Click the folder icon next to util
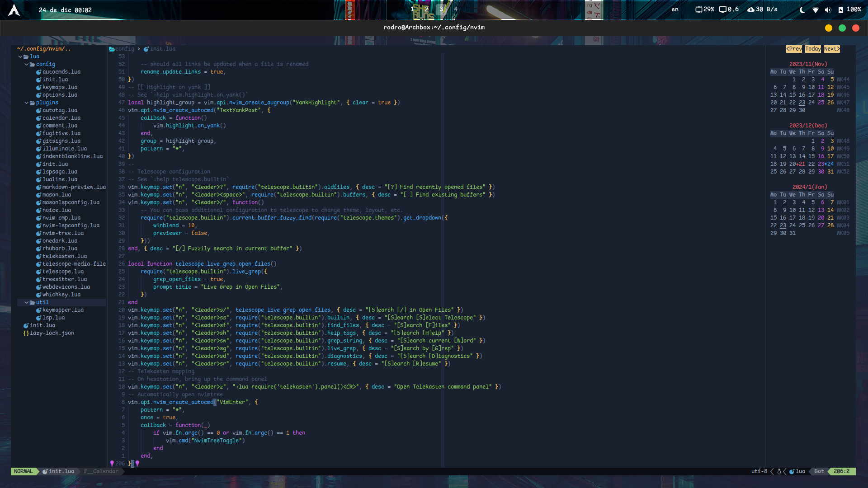The height and width of the screenshot is (488, 868). pyautogui.click(x=33, y=302)
